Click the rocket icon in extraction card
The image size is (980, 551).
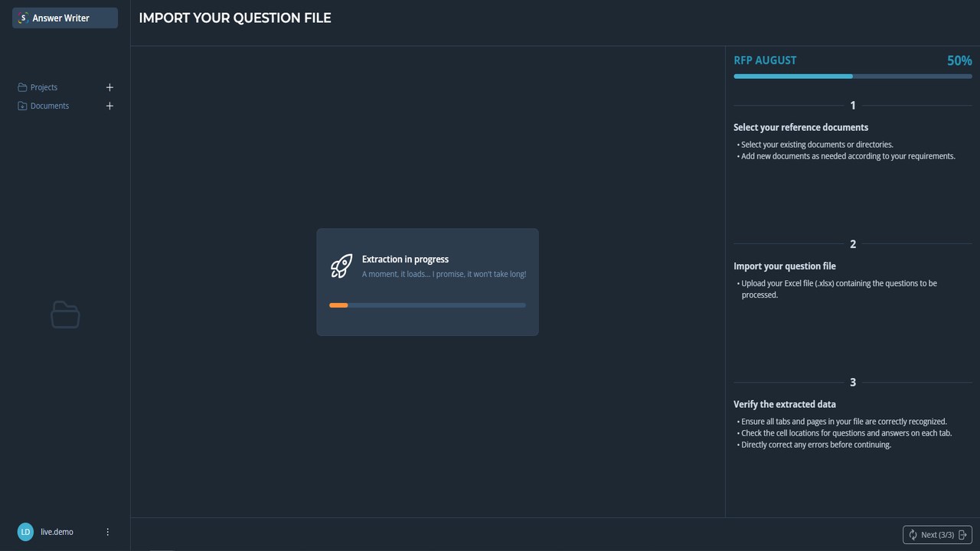point(341,266)
